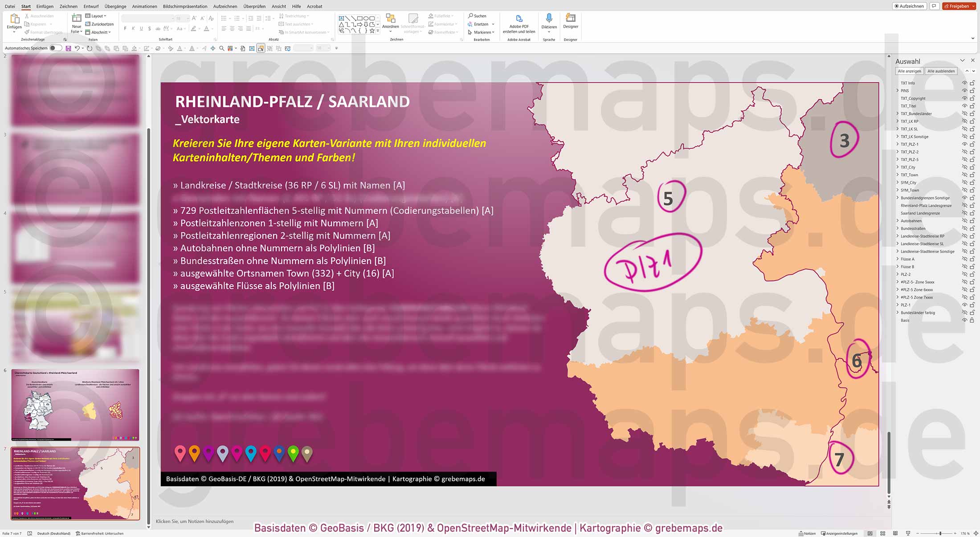
Task: Click Ersetzen in the Bearbeiten group
Action: click(x=480, y=24)
